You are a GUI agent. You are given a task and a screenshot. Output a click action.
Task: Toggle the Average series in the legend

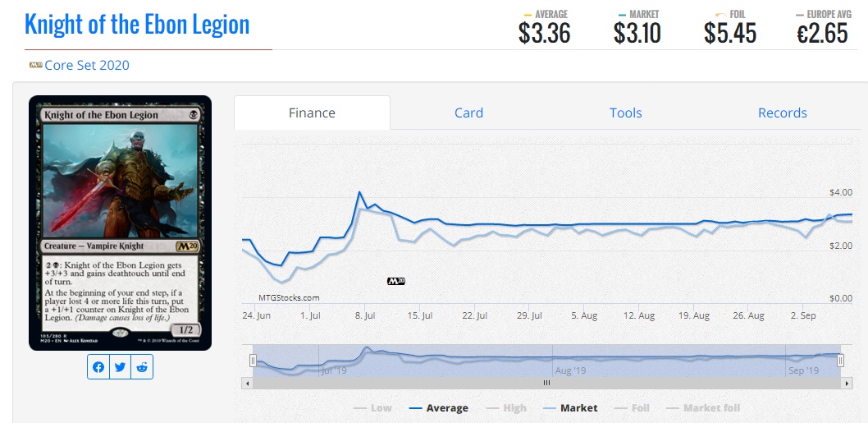438,408
